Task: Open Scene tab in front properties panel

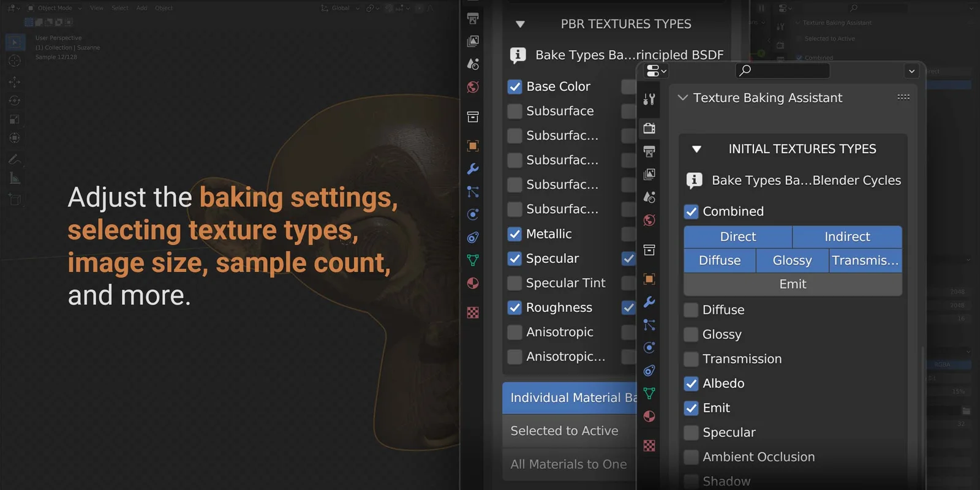Action: [x=649, y=197]
